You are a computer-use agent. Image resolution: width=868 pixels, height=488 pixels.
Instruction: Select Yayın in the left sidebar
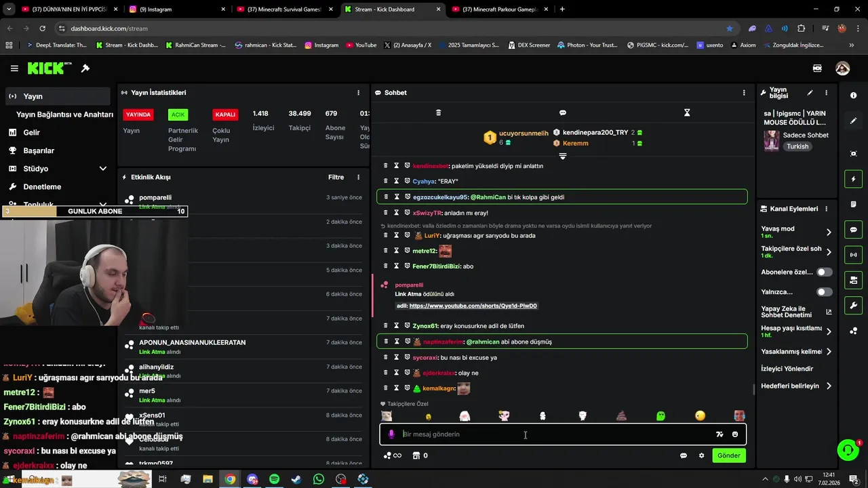[x=56, y=96]
